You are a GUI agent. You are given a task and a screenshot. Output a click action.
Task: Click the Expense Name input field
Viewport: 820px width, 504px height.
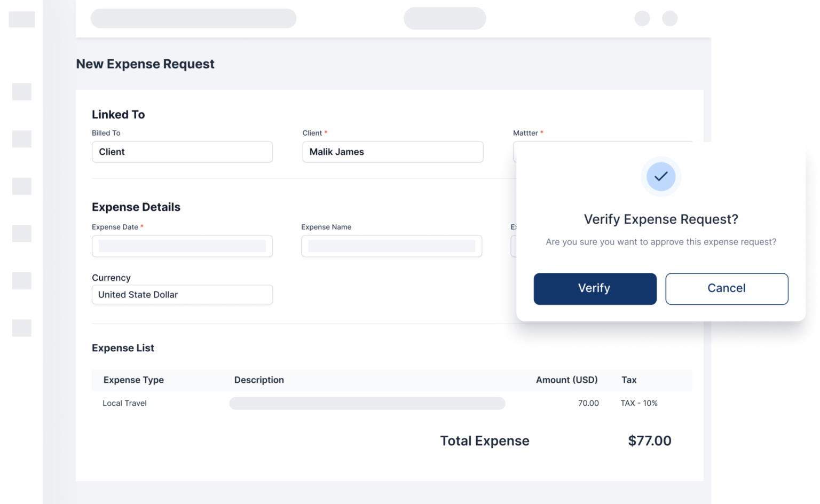(391, 246)
